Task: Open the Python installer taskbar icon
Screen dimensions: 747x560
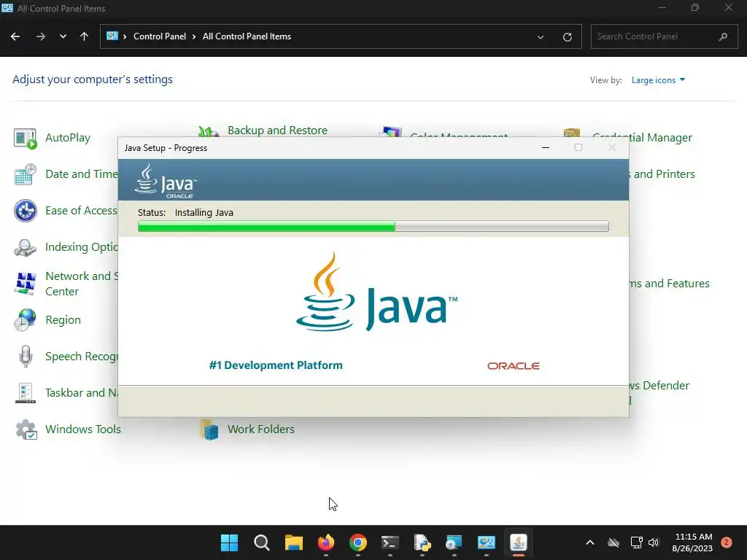Action: 422,542
